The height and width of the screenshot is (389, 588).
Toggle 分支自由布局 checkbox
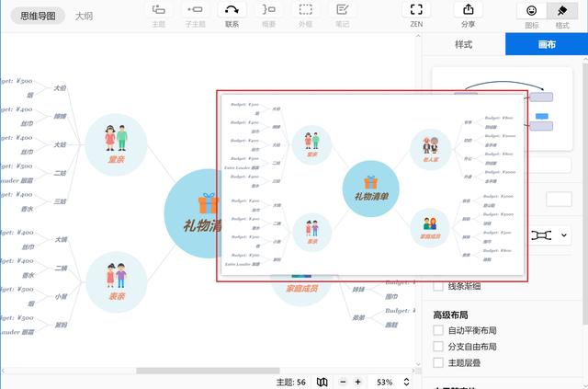[438, 347]
